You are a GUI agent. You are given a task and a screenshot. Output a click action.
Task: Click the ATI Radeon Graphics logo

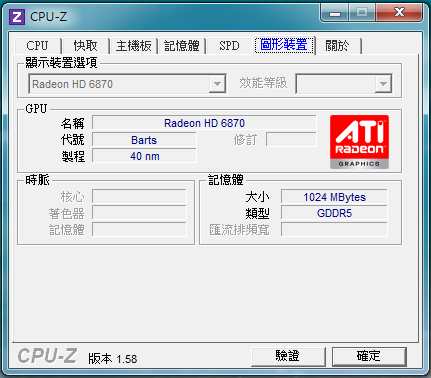coord(359,142)
